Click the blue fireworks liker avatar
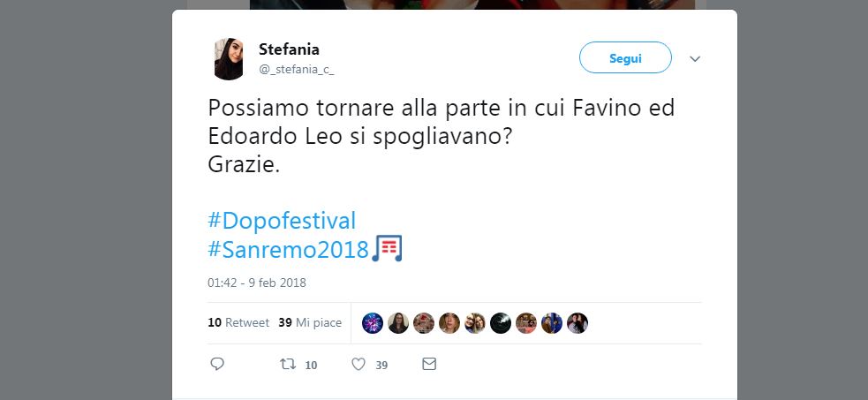Viewport: 868px width, 400px height. (373, 323)
